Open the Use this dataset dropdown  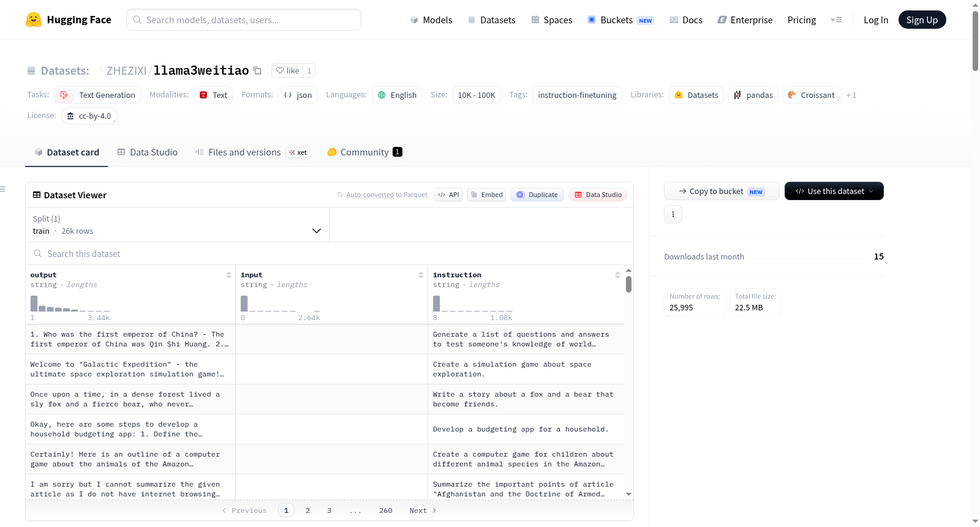coord(834,191)
